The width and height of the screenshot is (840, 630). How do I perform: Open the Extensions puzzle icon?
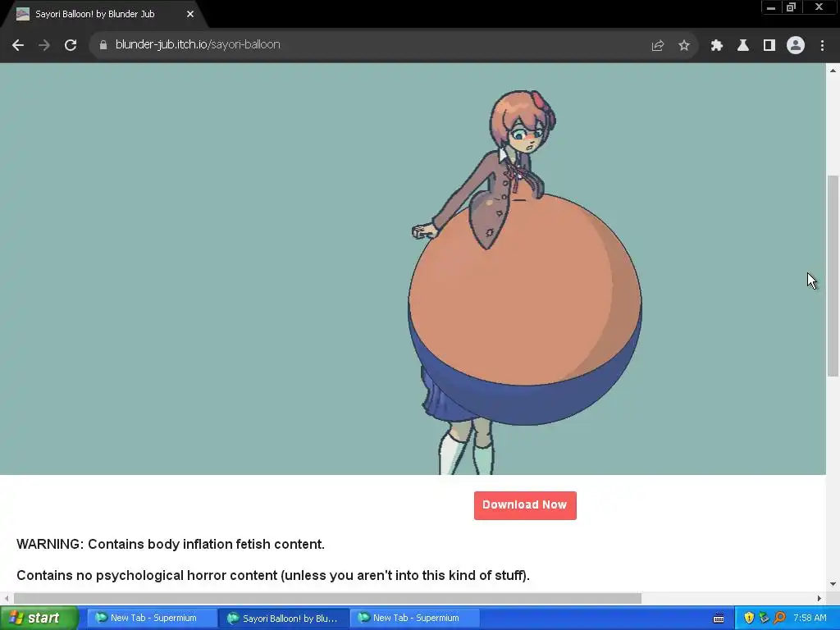pos(717,45)
